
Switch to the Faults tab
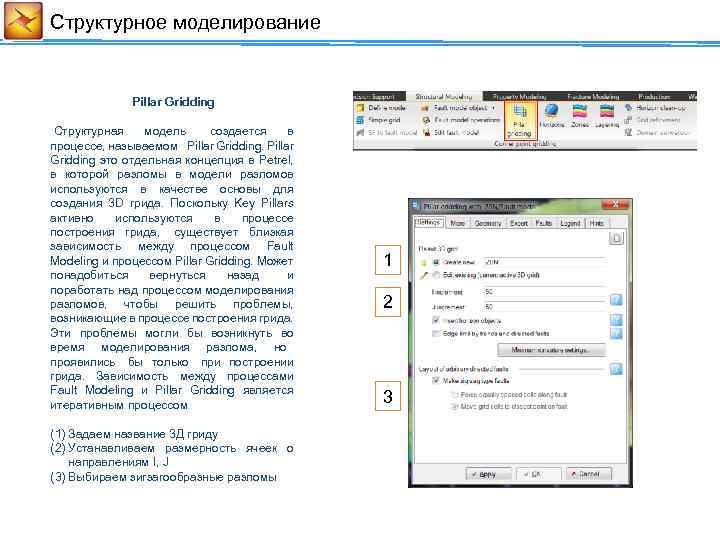coord(543,223)
